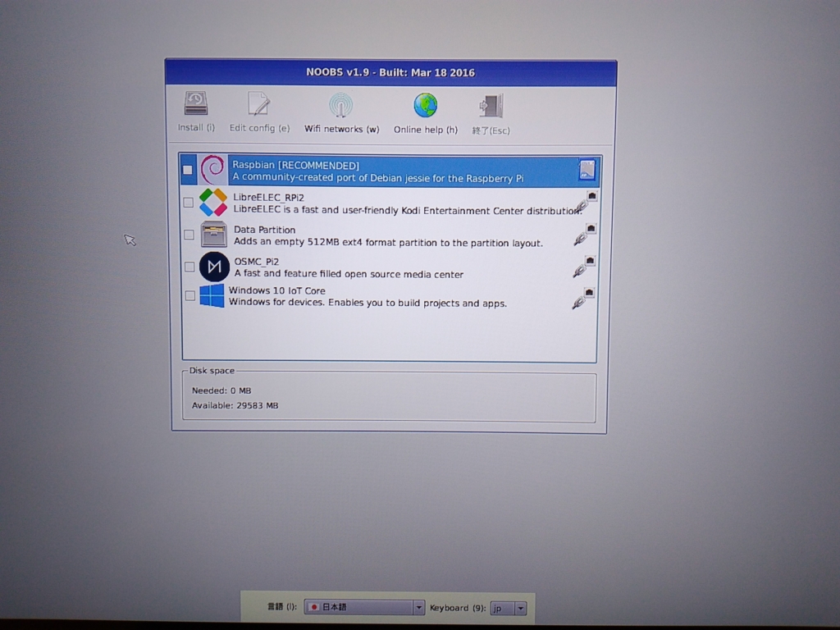Click the Needed: 0 MB text
840x630 pixels.
tap(221, 390)
